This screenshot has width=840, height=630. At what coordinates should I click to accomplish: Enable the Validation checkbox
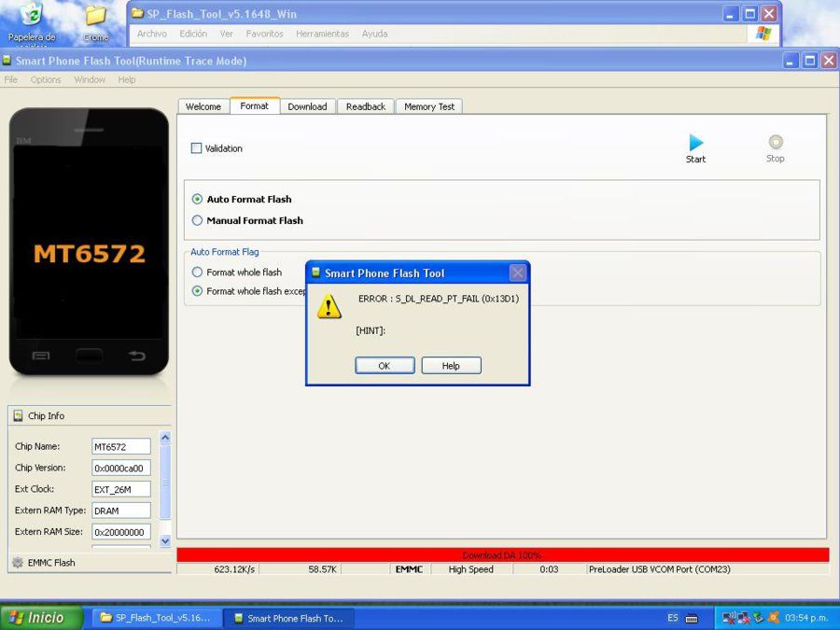coord(197,148)
